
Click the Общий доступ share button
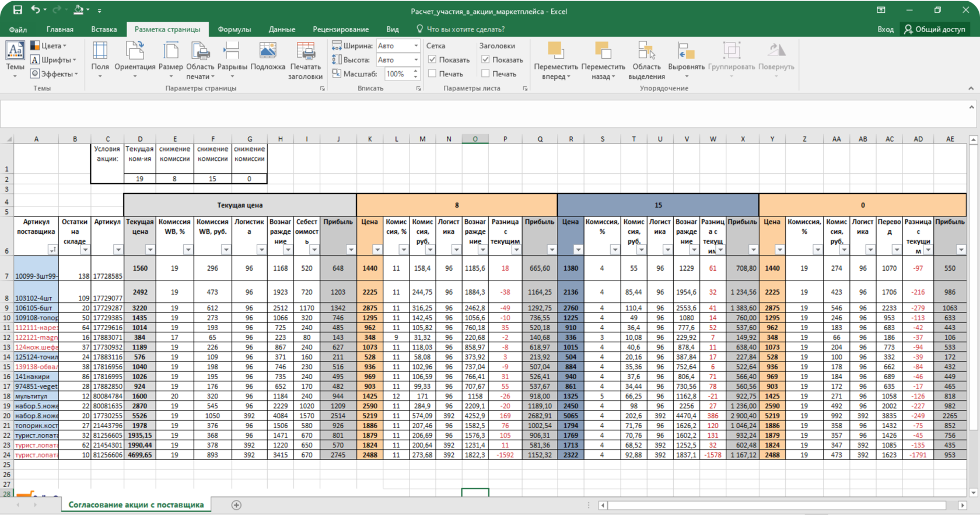(935, 29)
